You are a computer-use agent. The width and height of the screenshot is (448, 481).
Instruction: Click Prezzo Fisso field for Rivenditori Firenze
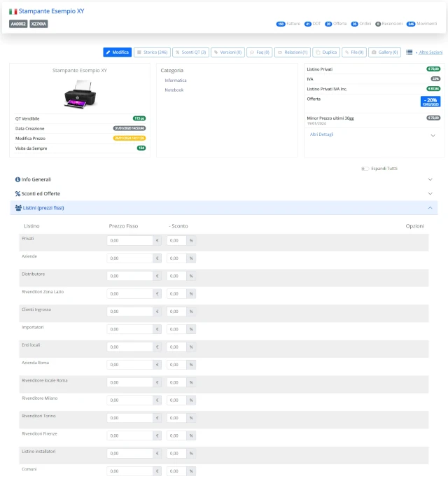[x=129, y=435]
